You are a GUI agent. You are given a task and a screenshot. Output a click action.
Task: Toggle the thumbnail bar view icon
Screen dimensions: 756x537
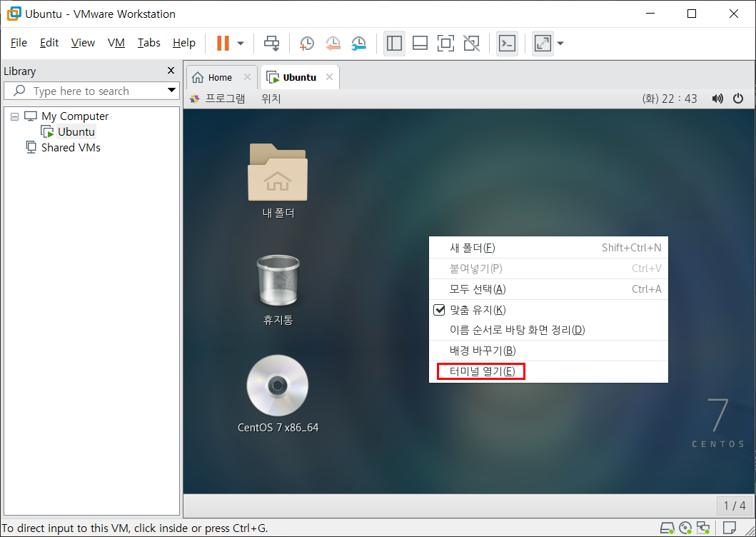coord(420,43)
